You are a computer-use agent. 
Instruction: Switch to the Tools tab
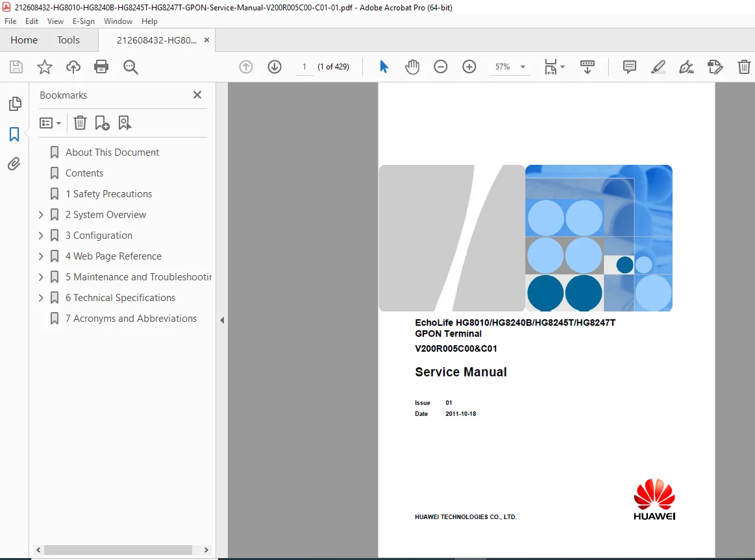pos(68,40)
